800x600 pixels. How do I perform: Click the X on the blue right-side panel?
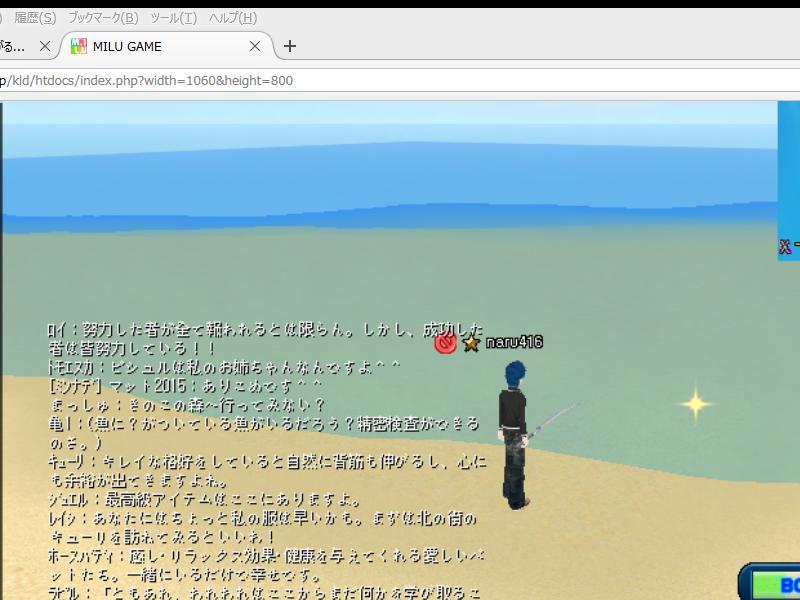pyautogui.click(x=785, y=246)
